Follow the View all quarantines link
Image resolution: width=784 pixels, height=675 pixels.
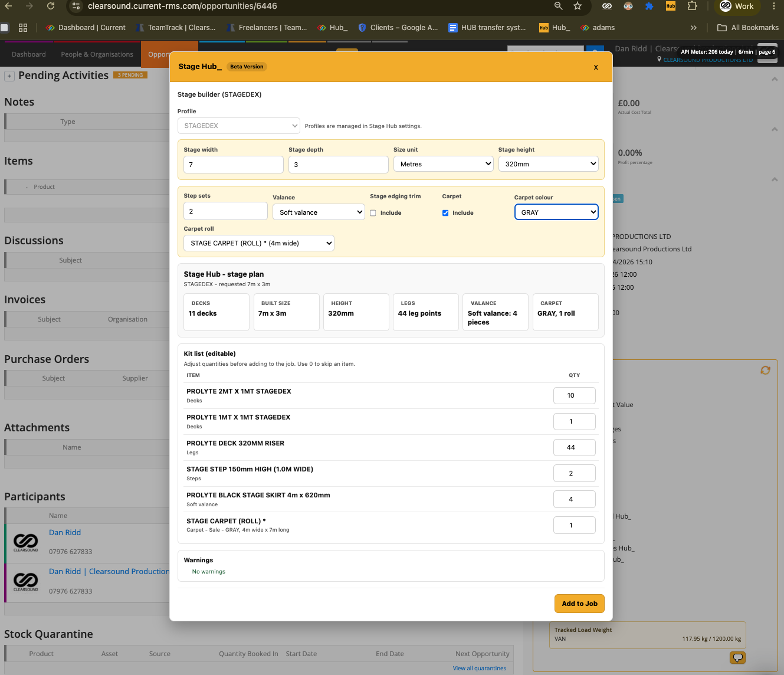tap(480, 669)
